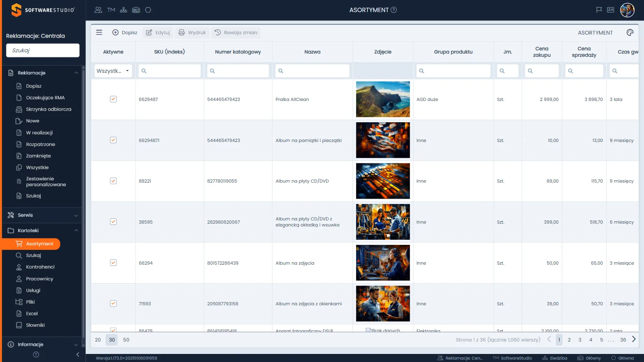The image size is (644, 362).
Task: Toggle Aktywne checkbox for Pralka AllClean
Action: (114, 99)
